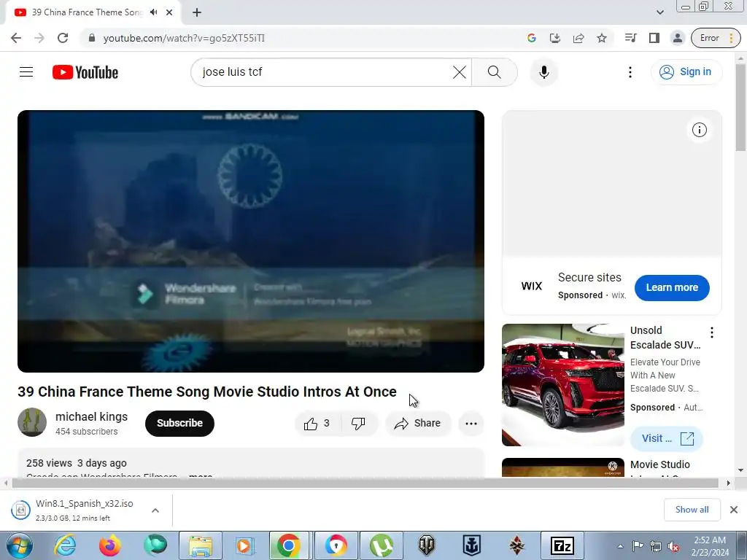Open uTorrent from taskbar
Screen dimensions: 747x560
(381, 545)
